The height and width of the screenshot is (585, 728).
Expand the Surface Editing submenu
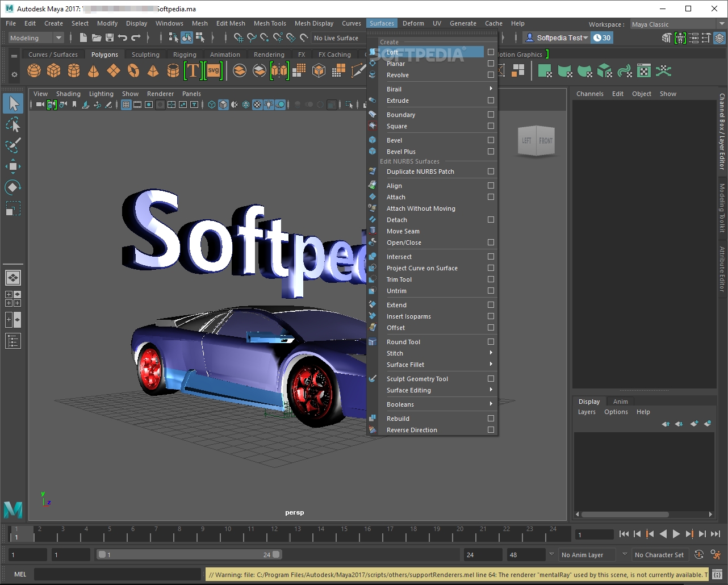[432, 390]
